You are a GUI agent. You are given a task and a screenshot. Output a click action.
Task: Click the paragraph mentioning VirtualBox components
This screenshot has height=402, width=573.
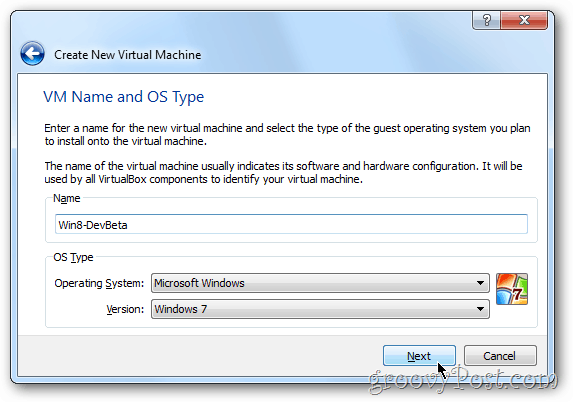tap(283, 172)
